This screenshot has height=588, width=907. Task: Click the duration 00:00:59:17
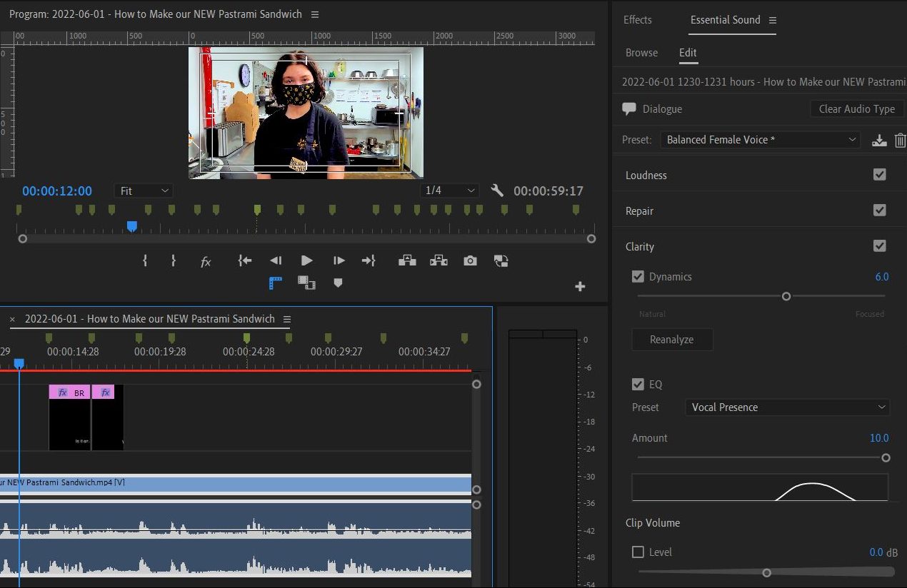click(x=548, y=191)
